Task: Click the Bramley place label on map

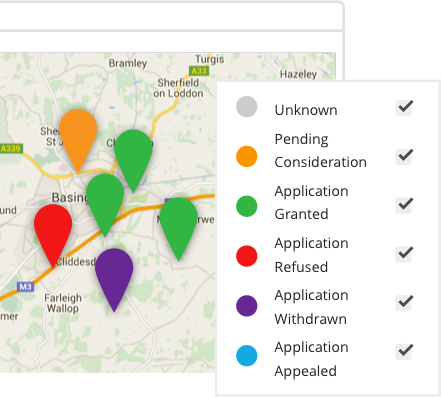Action: click(128, 63)
